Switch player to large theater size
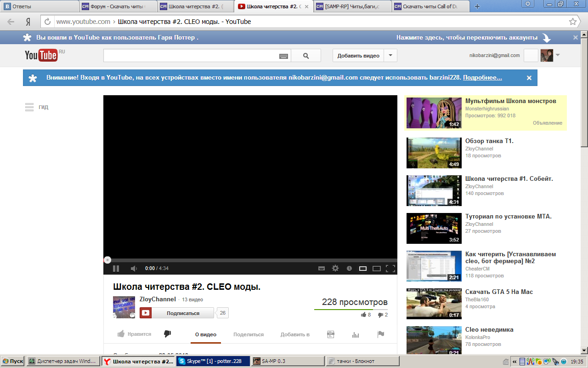The height and width of the screenshot is (368, 588). point(377,269)
